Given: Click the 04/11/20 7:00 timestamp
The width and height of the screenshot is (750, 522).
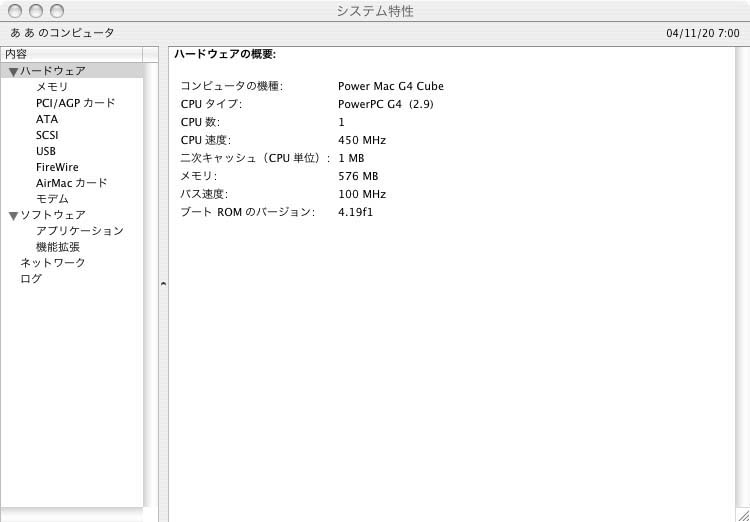Looking at the screenshot, I should tap(703, 33).
